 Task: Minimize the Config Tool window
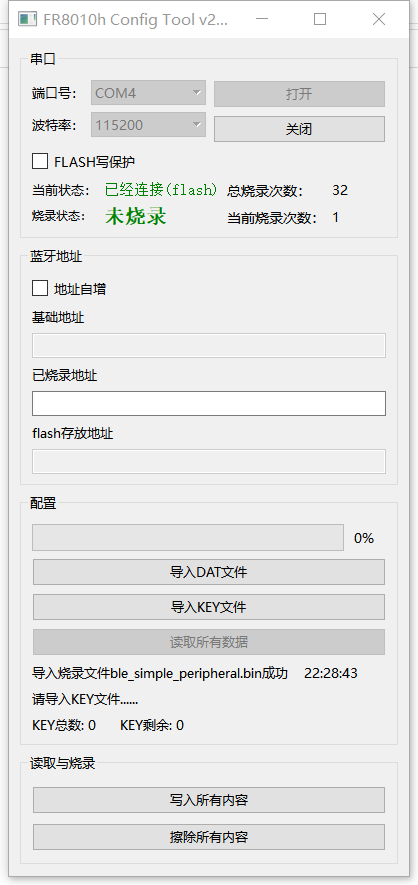tap(262, 19)
